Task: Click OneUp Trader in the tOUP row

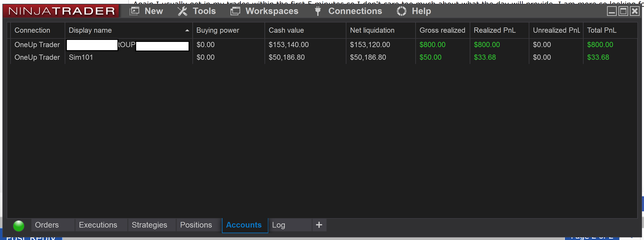Action: point(37,45)
